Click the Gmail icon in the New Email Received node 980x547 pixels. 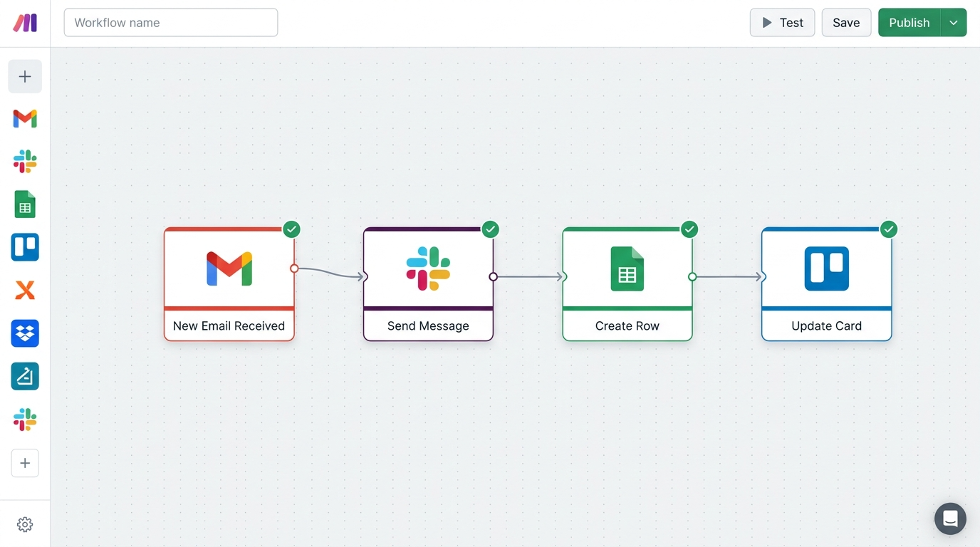229,269
